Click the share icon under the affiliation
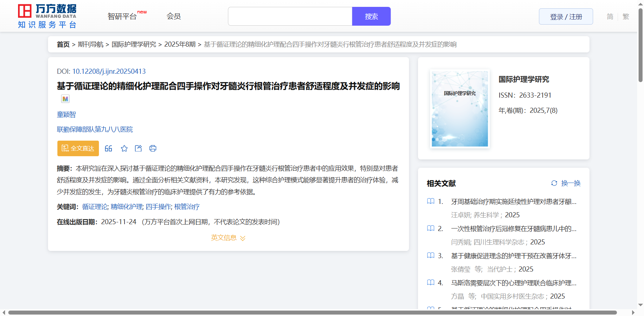The width and height of the screenshot is (644, 316). [x=138, y=149]
